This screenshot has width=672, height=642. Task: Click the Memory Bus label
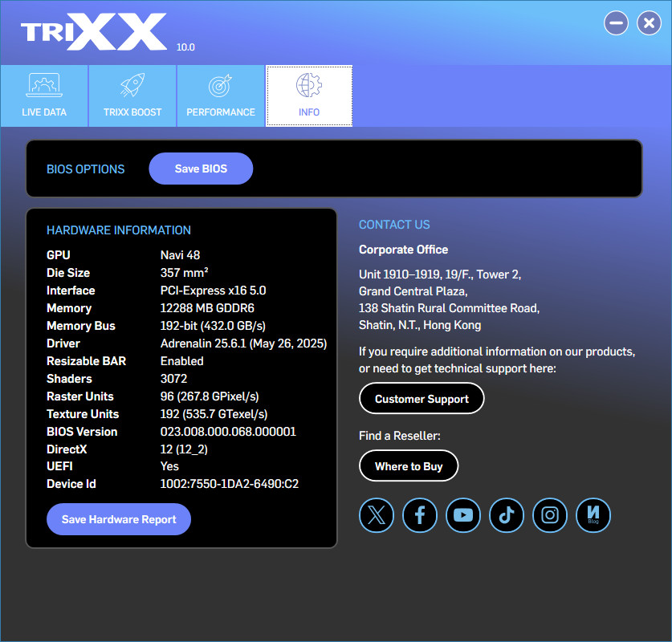pyautogui.click(x=81, y=326)
